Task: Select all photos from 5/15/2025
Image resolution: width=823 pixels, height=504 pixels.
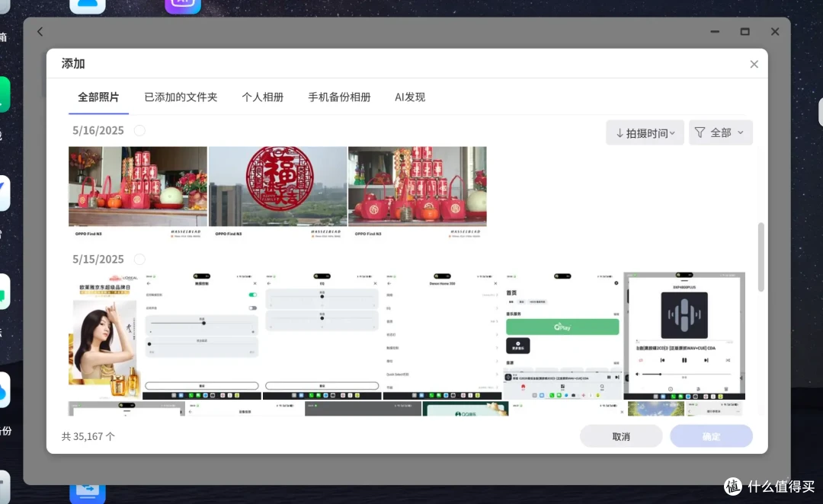Action: [139, 259]
